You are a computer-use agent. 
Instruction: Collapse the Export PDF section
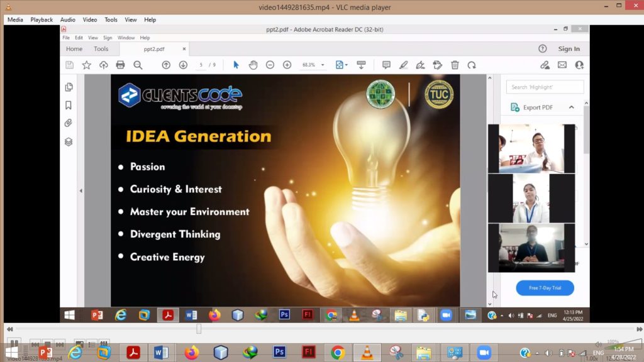point(571,107)
